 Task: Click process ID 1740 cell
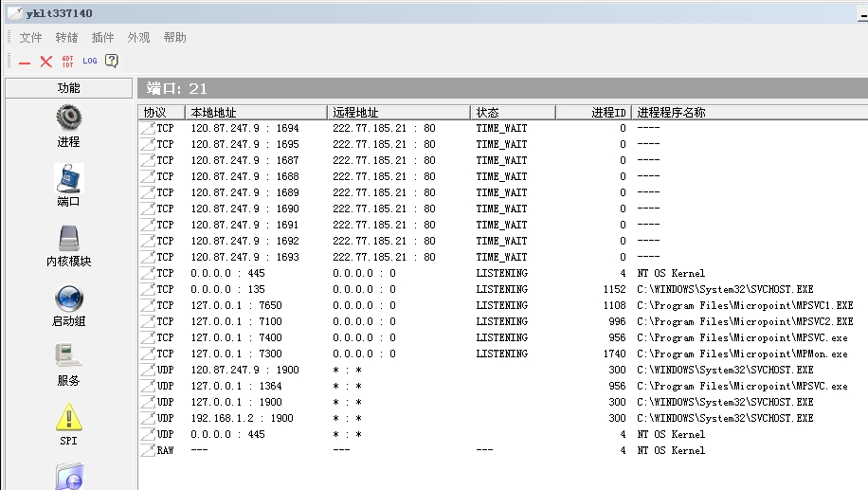(x=614, y=354)
